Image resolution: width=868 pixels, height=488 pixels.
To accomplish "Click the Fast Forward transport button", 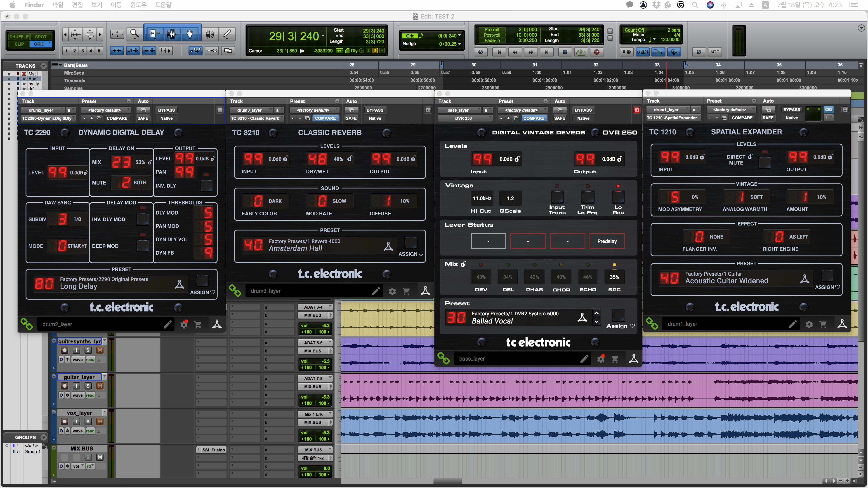I will 531,52.
